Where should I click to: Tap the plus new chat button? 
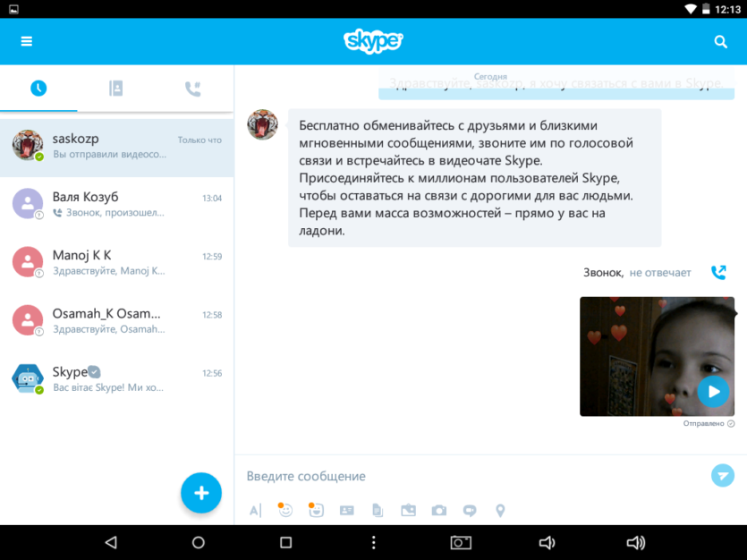[x=201, y=493]
